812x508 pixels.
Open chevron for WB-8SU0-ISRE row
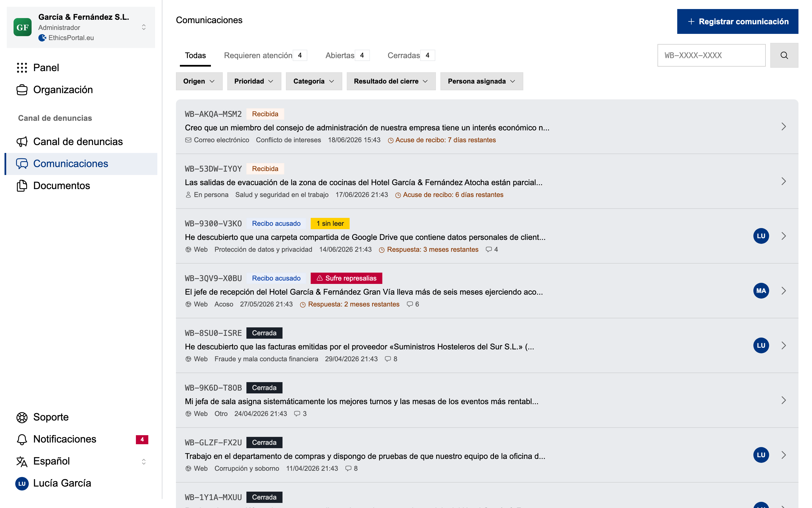(x=784, y=346)
